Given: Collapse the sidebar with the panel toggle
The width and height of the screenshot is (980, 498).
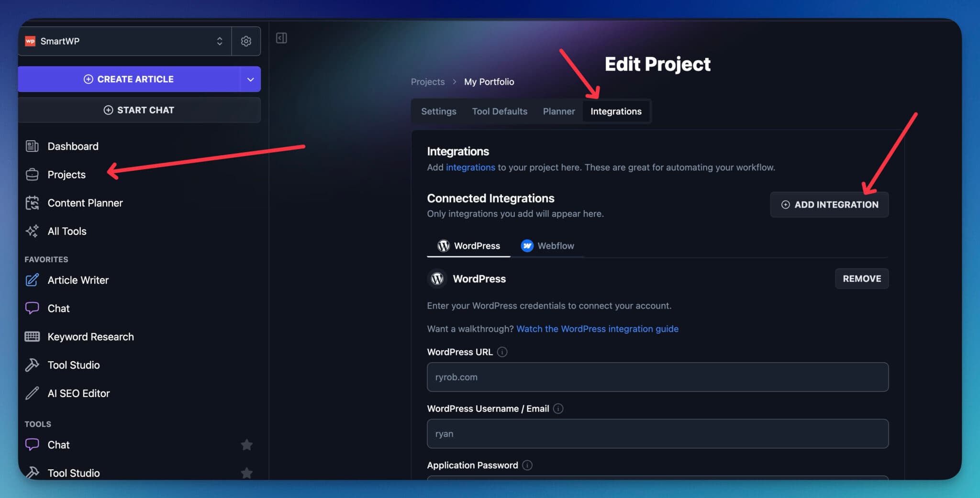Looking at the screenshot, I should (x=281, y=38).
